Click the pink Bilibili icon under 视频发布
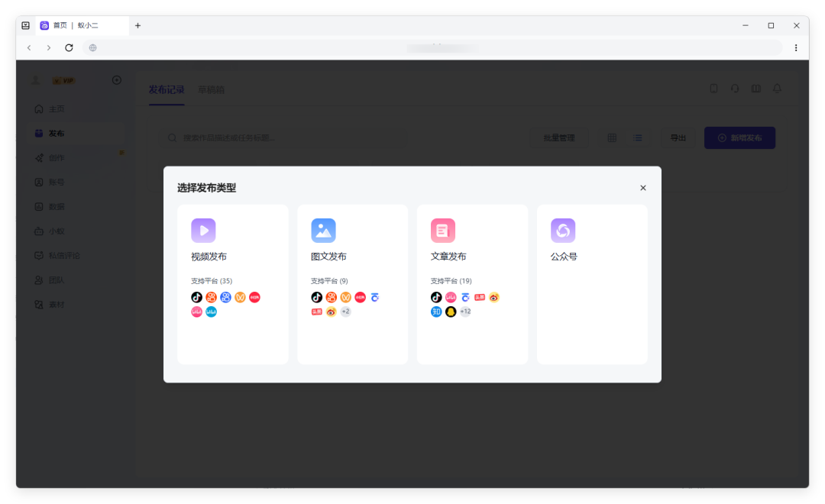Image resolution: width=825 pixels, height=504 pixels. click(197, 312)
